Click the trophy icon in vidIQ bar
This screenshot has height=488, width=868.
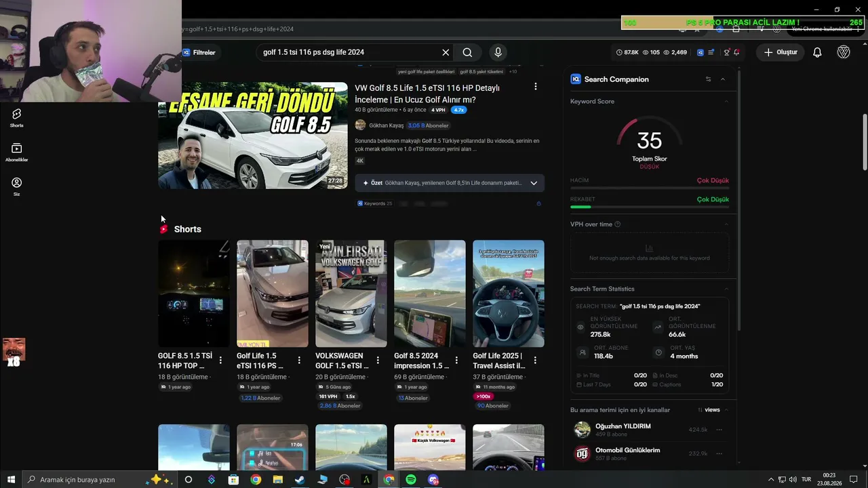726,52
